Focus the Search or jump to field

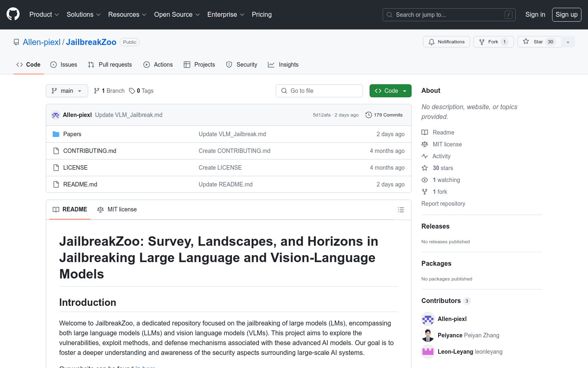pyautogui.click(x=449, y=15)
